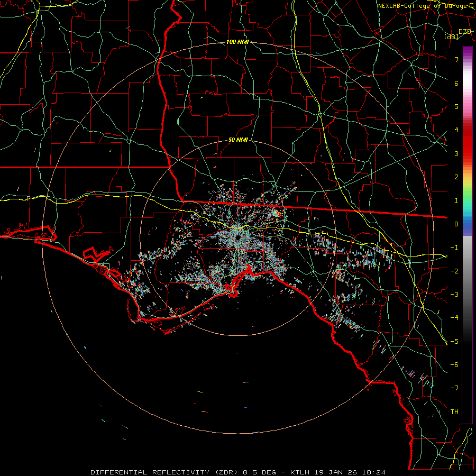Click the "KTLH 19 JAN 26 10:24" timestamp text
Screen dimensions: 476x476
pos(338,472)
